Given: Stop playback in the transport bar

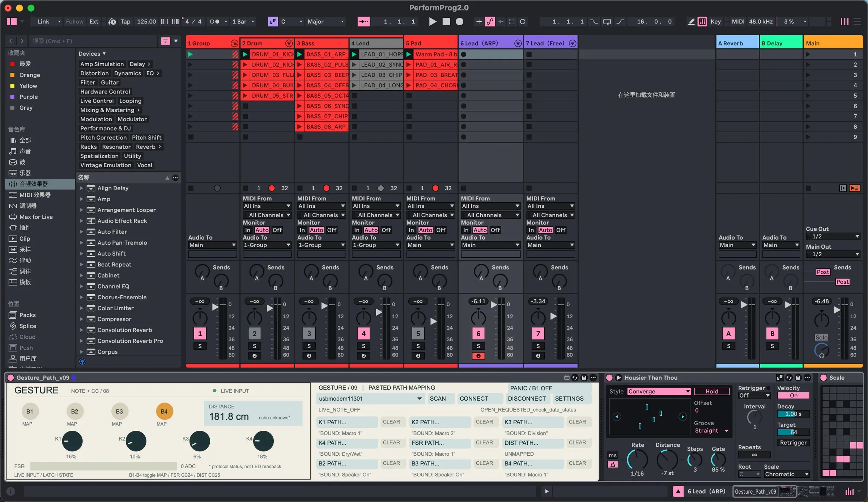Looking at the screenshot, I should coord(446,22).
